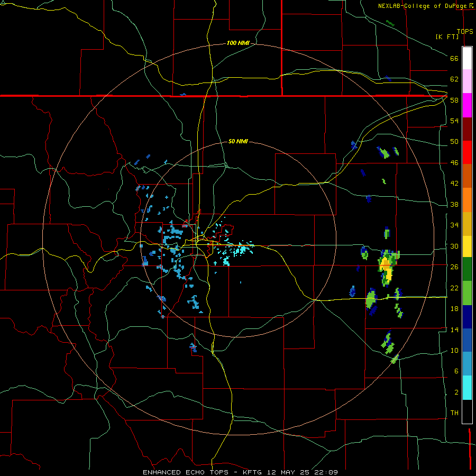Click the TH threshold legend label

[454, 413]
